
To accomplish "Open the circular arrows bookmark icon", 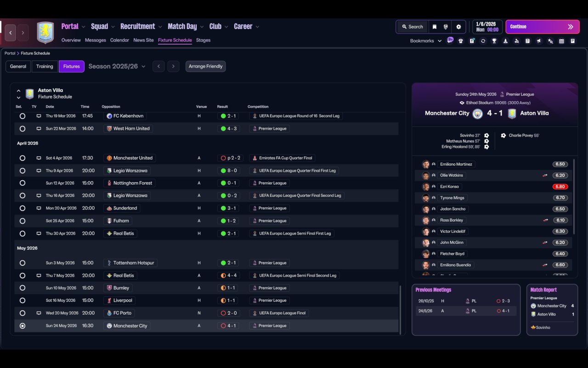I will tap(483, 41).
